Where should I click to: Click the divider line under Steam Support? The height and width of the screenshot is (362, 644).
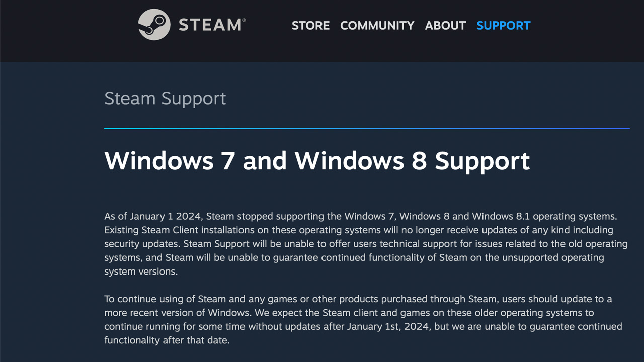[x=366, y=129]
